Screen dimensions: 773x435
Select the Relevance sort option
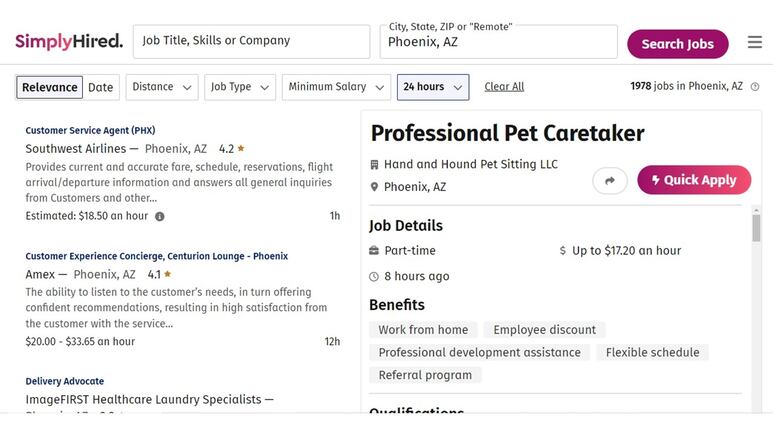49,87
